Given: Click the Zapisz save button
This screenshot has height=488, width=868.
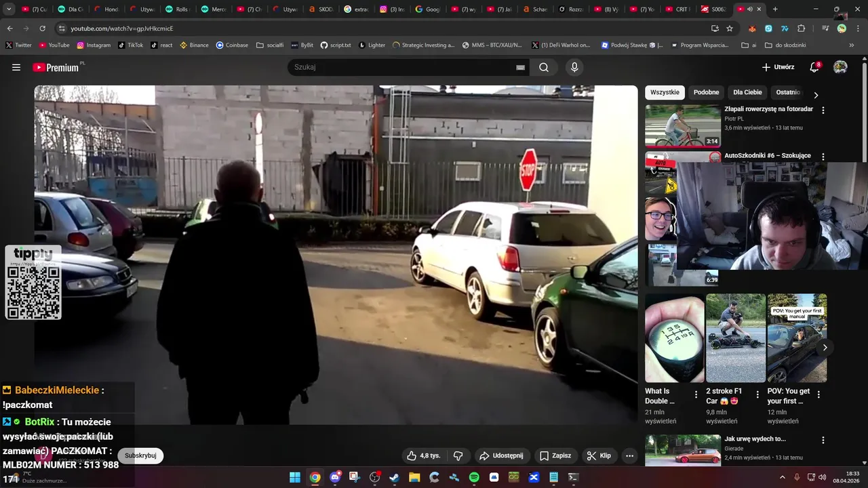Looking at the screenshot, I should (x=555, y=455).
